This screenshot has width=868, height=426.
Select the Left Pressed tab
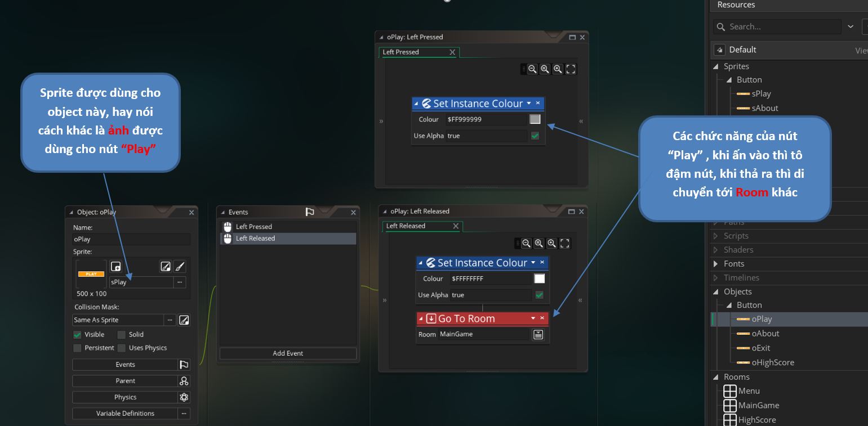click(x=401, y=52)
